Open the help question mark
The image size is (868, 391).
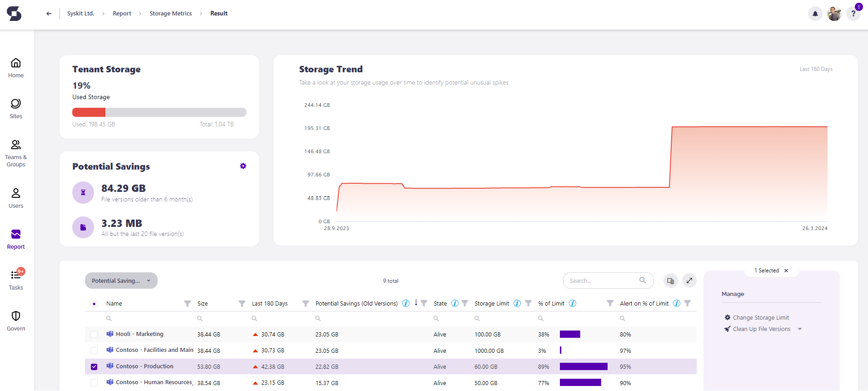[853, 14]
